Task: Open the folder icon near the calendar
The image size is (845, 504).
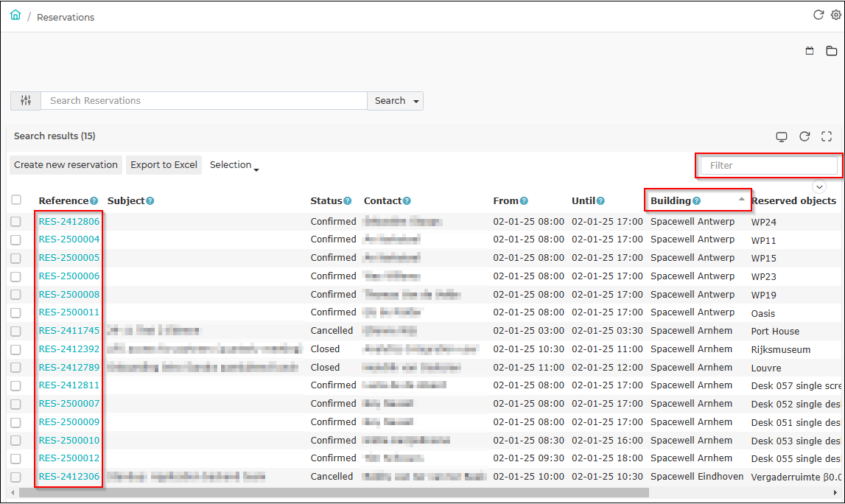Action: pyautogui.click(x=832, y=51)
